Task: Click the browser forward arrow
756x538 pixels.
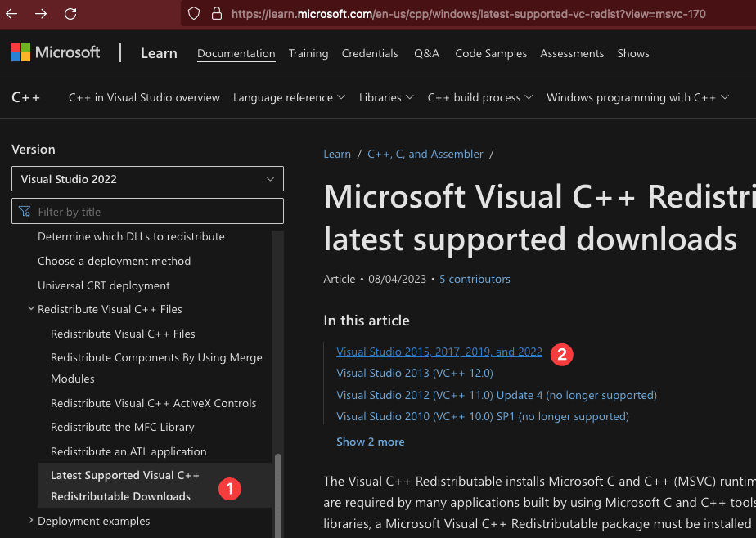Action: tap(41, 14)
